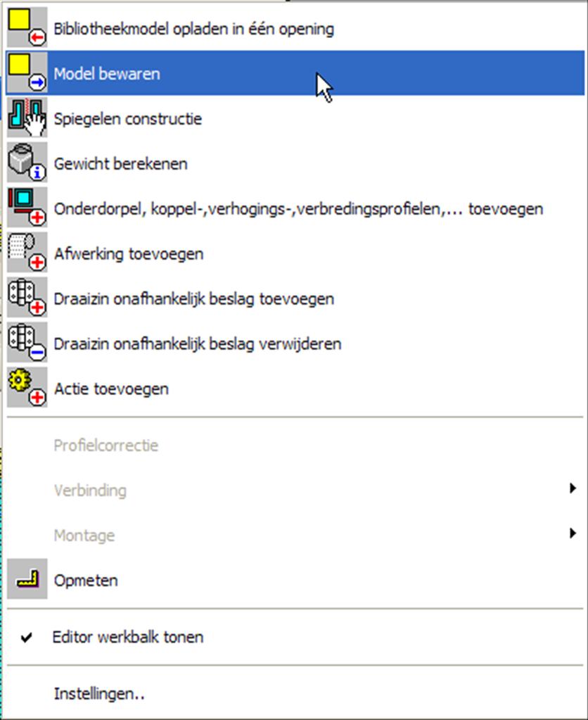Viewport: 588px width, 720px height.
Task: Click the ruler icon beside Opmeten
Action: pos(27,579)
